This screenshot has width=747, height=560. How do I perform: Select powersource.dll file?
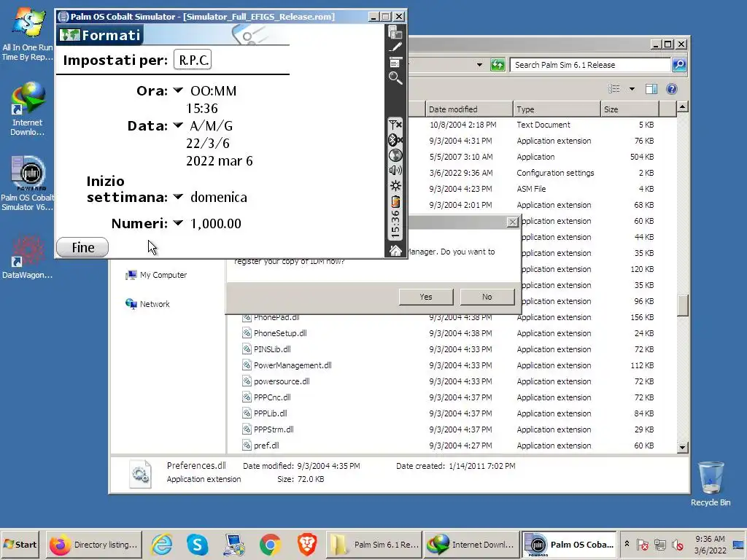(x=276, y=381)
